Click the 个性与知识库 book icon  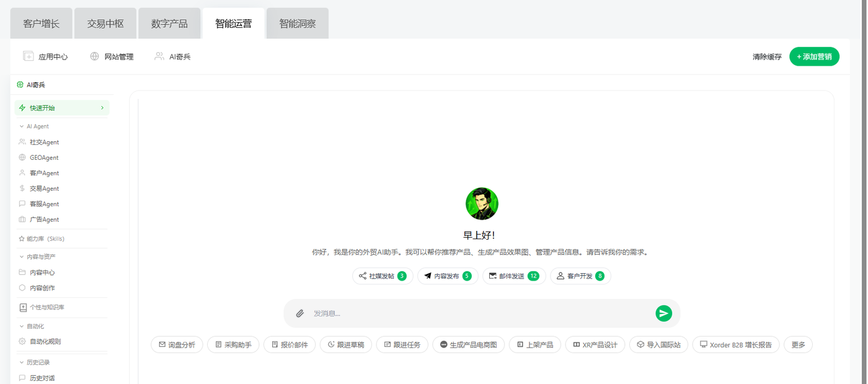tap(23, 307)
